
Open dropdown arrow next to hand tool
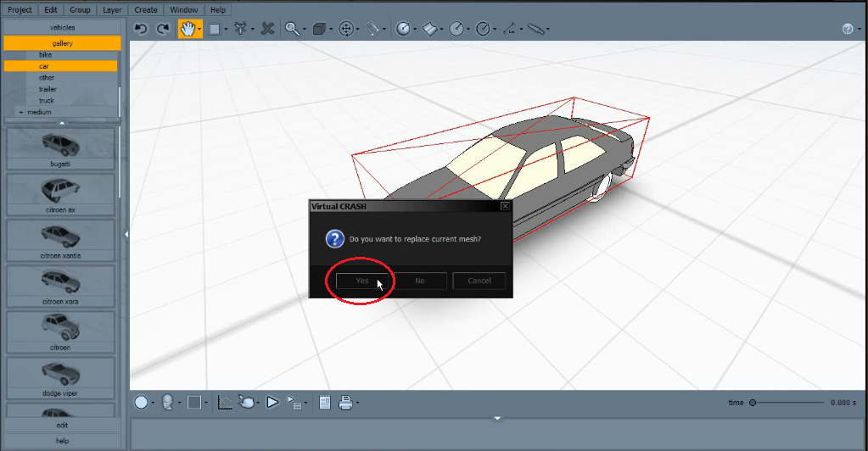click(199, 30)
